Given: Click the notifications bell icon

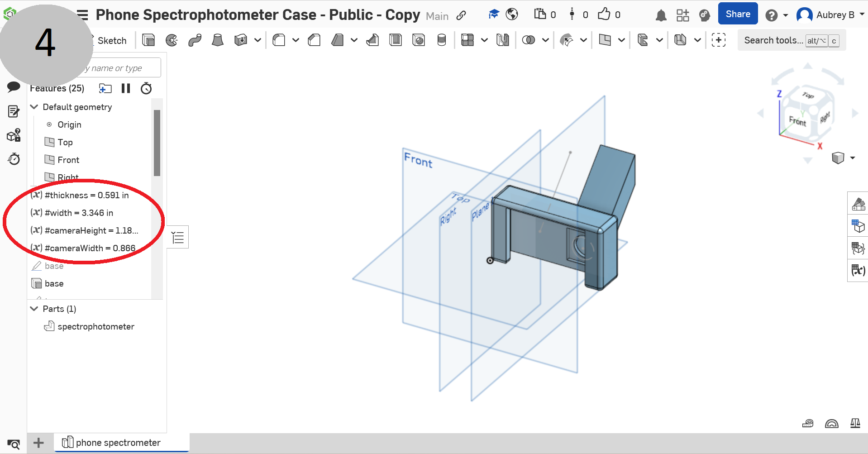Looking at the screenshot, I should tap(661, 15).
